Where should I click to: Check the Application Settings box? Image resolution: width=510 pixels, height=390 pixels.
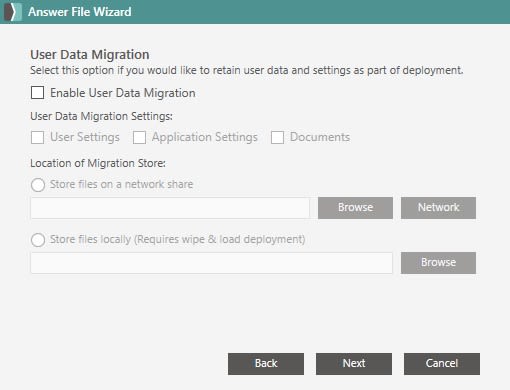139,137
